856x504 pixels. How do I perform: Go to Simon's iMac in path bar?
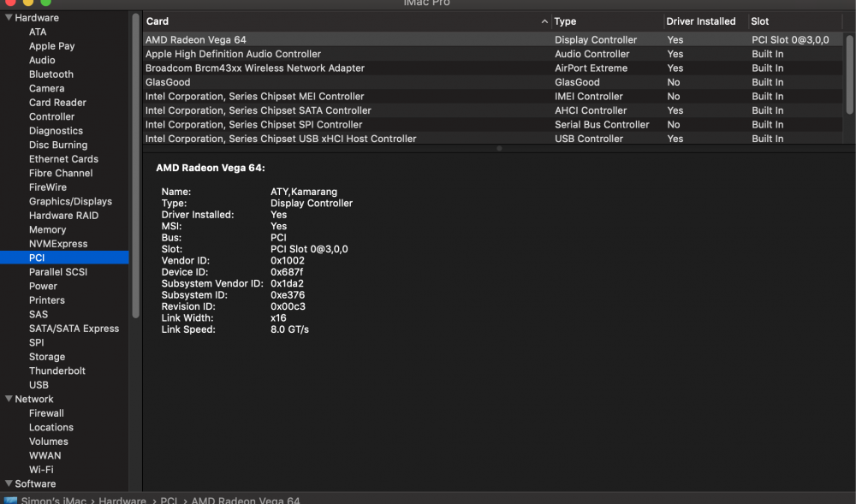(53, 501)
